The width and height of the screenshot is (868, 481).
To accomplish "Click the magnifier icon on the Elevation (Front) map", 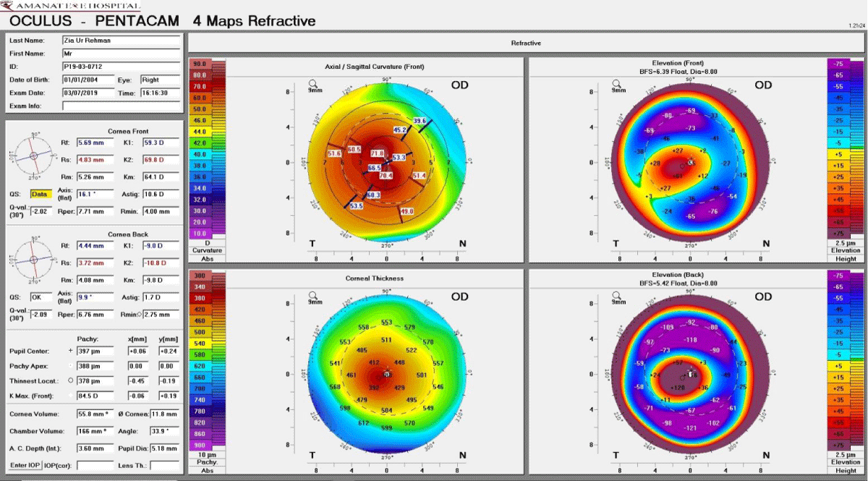I will tap(617, 83).
